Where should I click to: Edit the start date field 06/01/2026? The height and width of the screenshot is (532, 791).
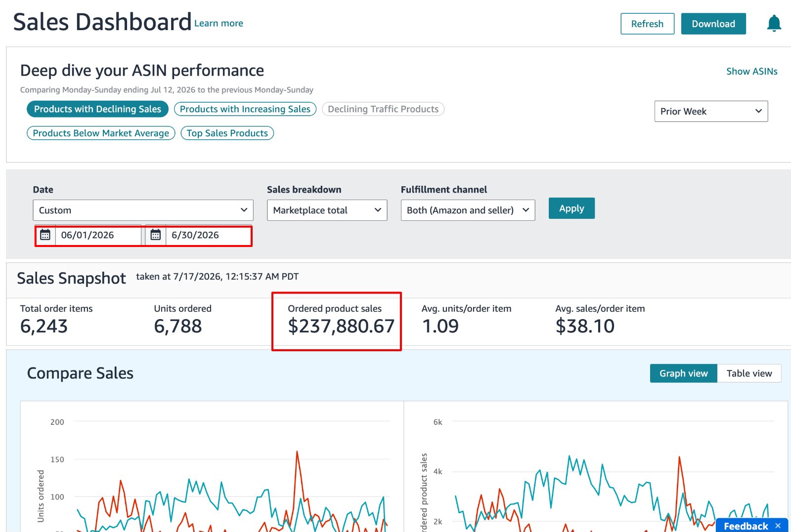98,235
